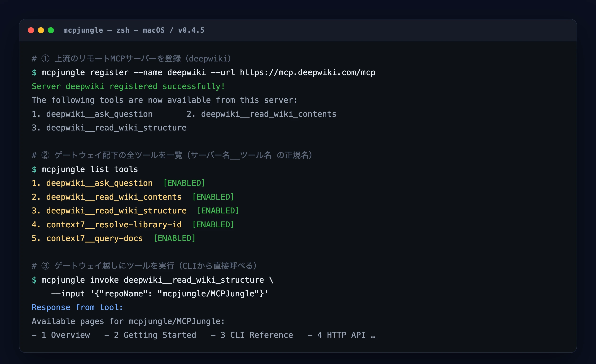Click 'Server deepwiki registered successfully!' message
Viewport: 596px width, 364px height.
(x=128, y=86)
